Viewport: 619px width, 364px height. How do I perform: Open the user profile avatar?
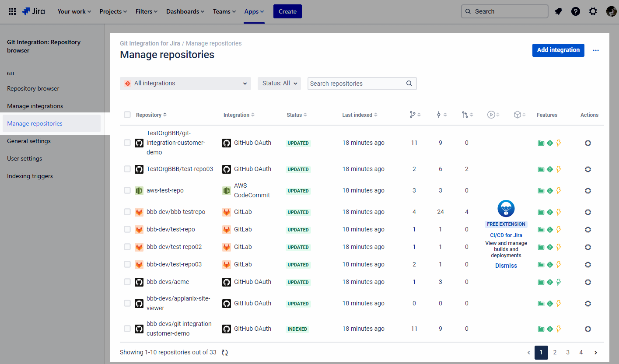pyautogui.click(x=611, y=11)
